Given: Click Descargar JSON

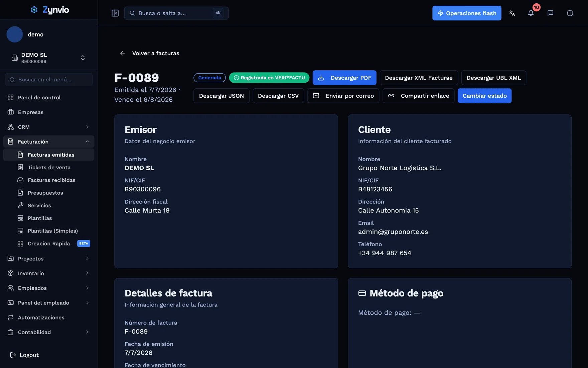Looking at the screenshot, I should (222, 96).
